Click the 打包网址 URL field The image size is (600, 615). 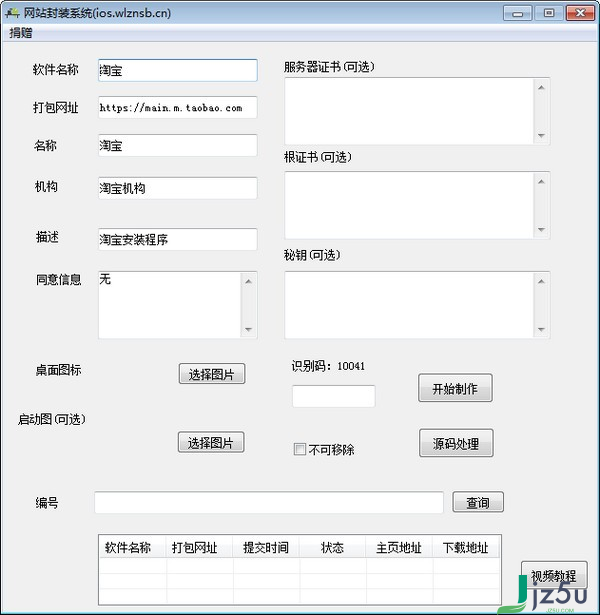178,107
